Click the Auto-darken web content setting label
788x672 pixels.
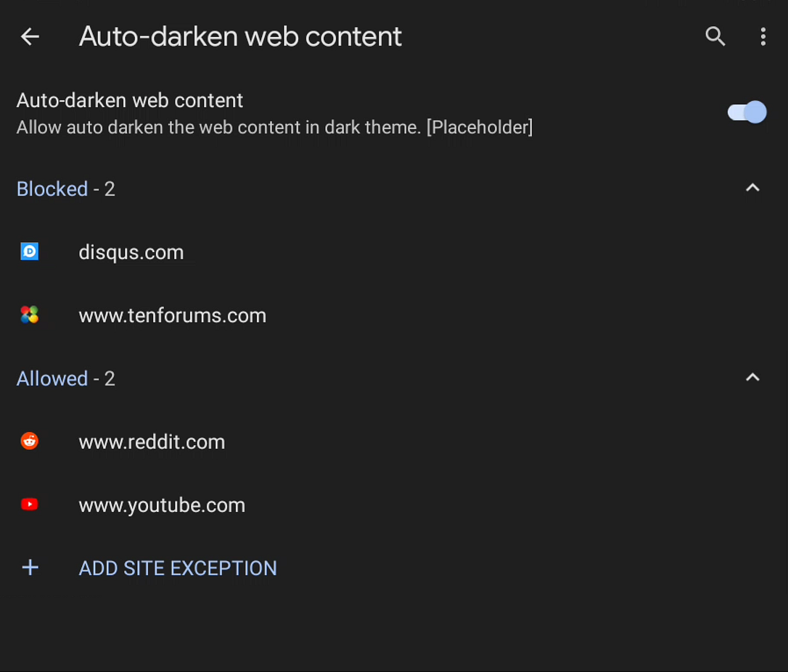click(130, 100)
